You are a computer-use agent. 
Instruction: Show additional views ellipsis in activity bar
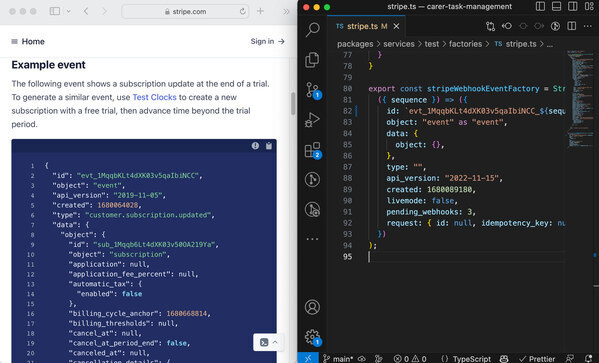(312, 239)
